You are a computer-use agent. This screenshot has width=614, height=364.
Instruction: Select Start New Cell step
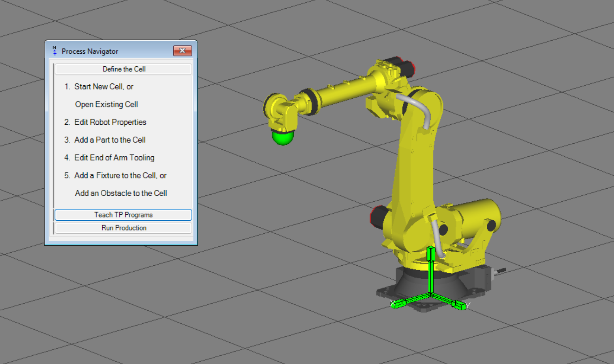coord(104,86)
